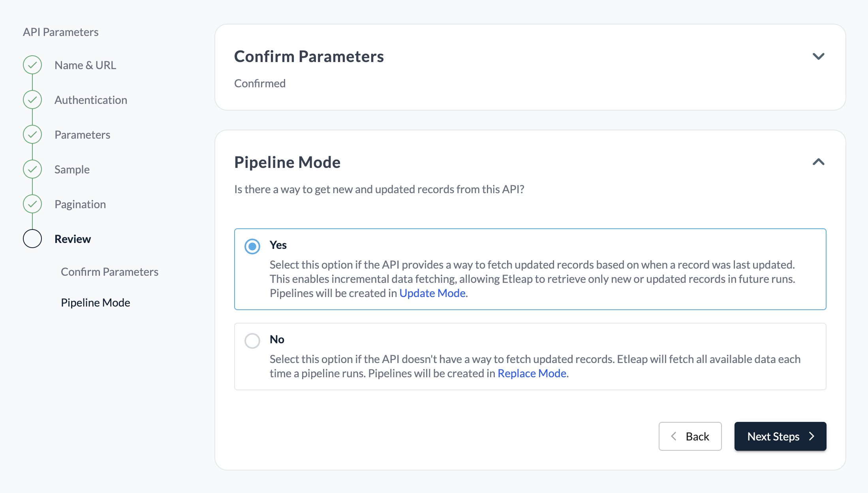The height and width of the screenshot is (493, 868).
Task: Go to Pipeline Mode sidebar sub-item
Action: pyautogui.click(x=96, y=303)
